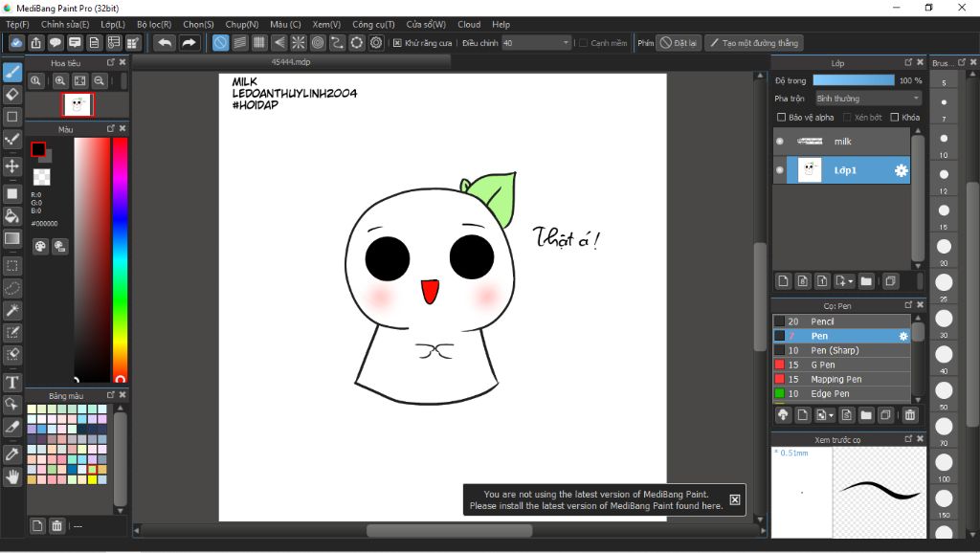Click the Undo arrow in toolbar
This screenshot has height=553, width=980.
(x=165, y=43)
